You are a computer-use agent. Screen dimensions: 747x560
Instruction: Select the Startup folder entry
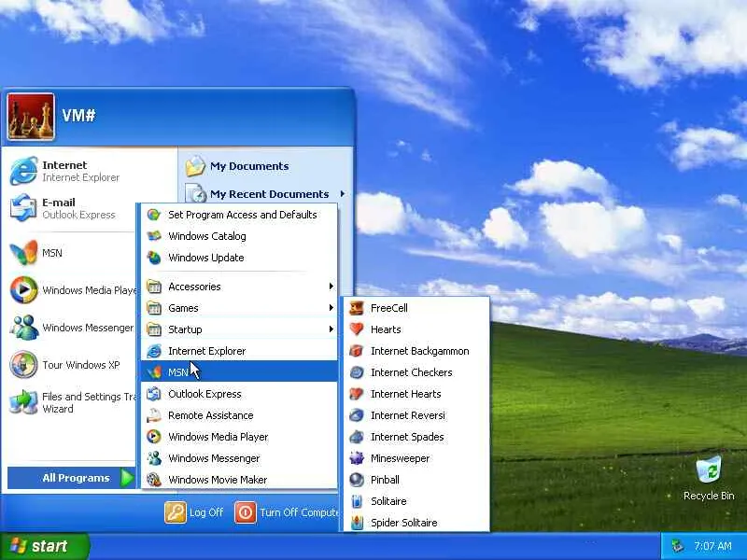[239, 329]
